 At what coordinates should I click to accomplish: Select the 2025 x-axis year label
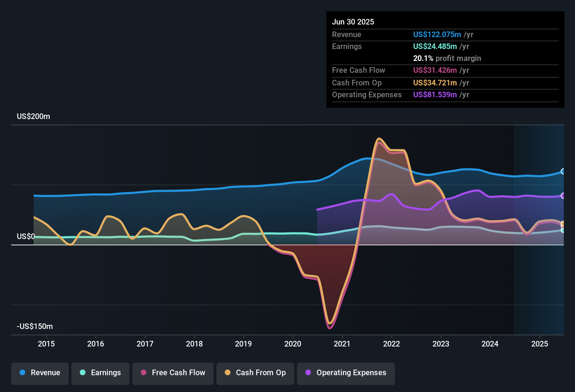[x=540, y=344]
